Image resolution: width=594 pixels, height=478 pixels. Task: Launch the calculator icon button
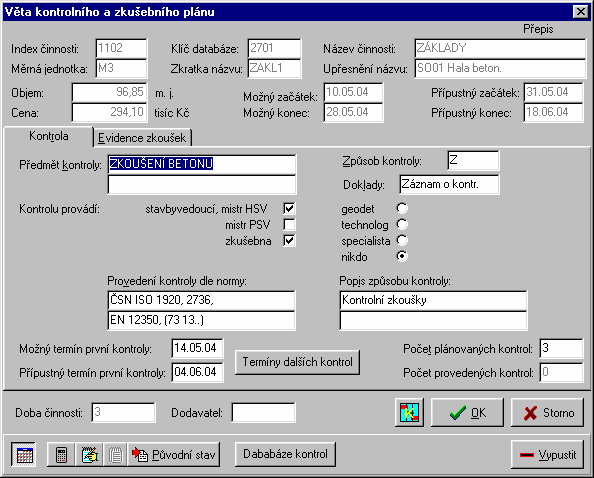point(61,454)
